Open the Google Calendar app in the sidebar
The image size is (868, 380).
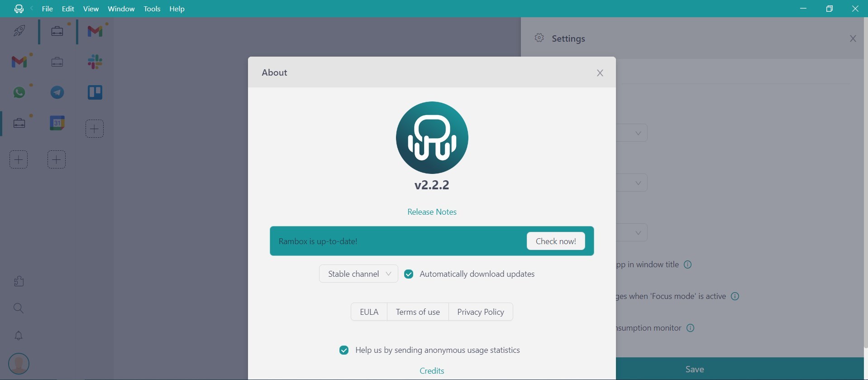(57, 123)
